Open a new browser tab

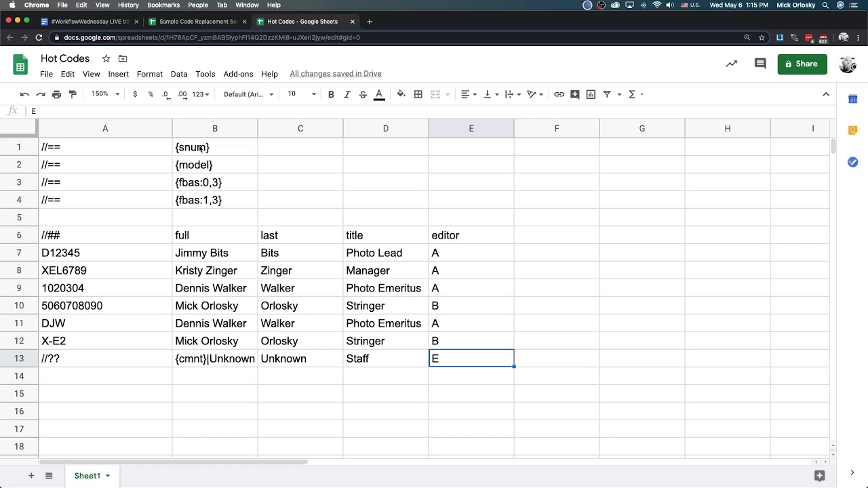370,22
